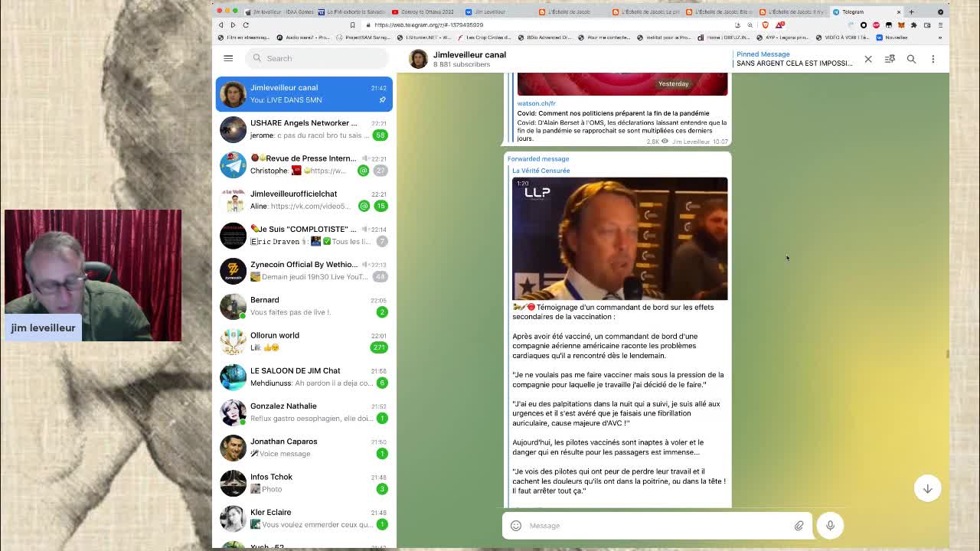The height and width of the screenshot is (551, 980).
Task: Open the emoji picker
Action: (516, 526)
